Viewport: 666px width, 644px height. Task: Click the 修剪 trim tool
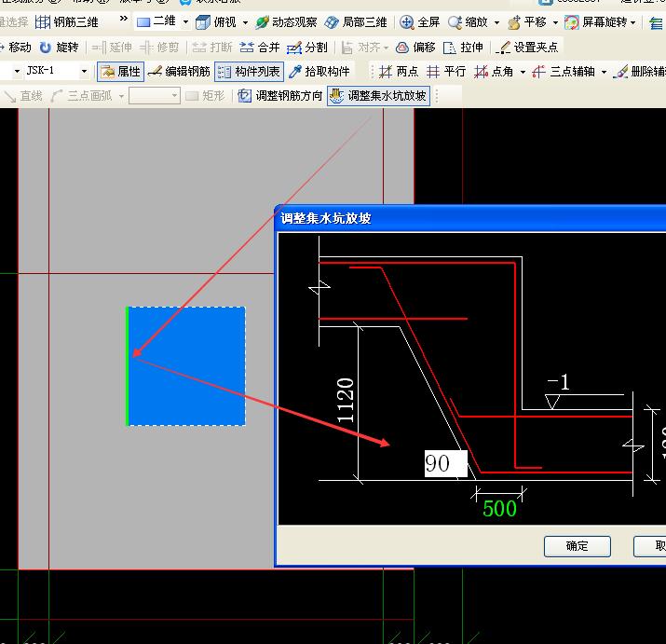pos(159,48)
